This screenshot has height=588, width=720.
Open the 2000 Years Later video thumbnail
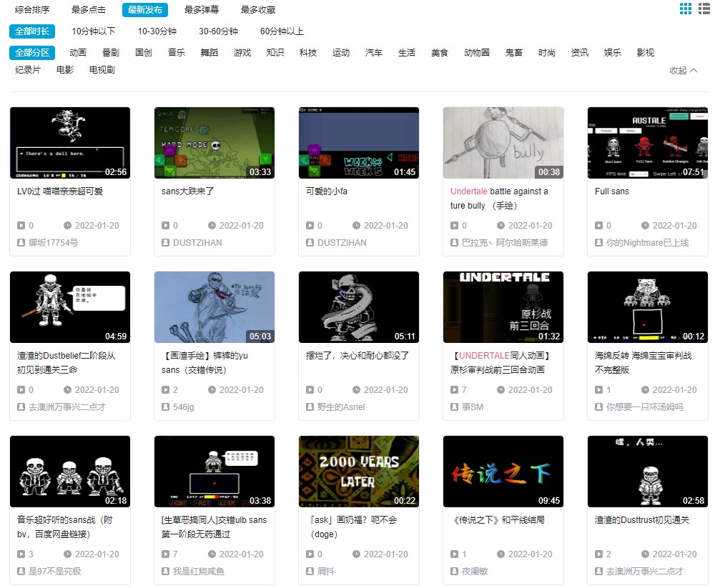359,472
